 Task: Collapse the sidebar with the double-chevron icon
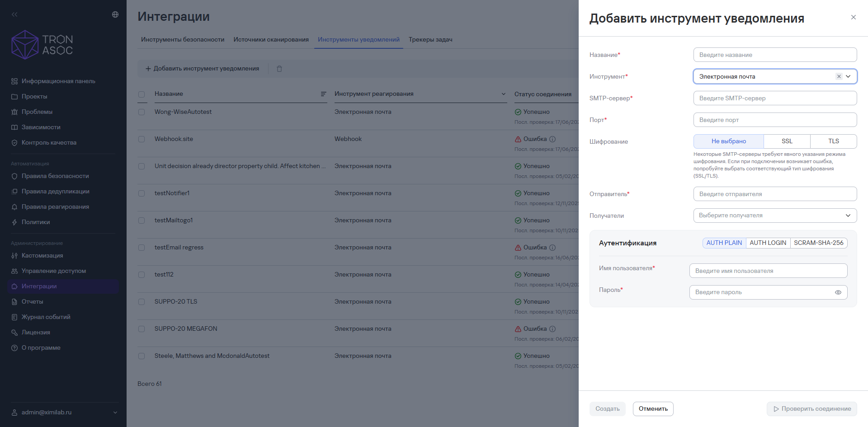14,14
